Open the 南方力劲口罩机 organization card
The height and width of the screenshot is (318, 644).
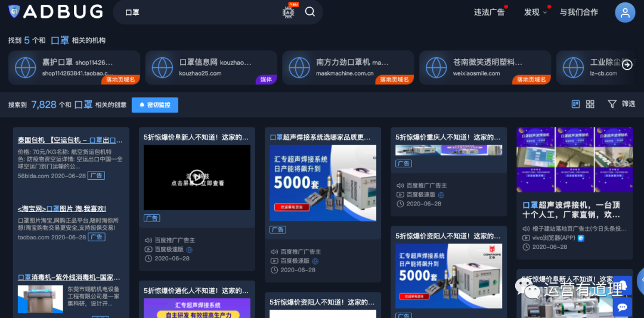348,68
